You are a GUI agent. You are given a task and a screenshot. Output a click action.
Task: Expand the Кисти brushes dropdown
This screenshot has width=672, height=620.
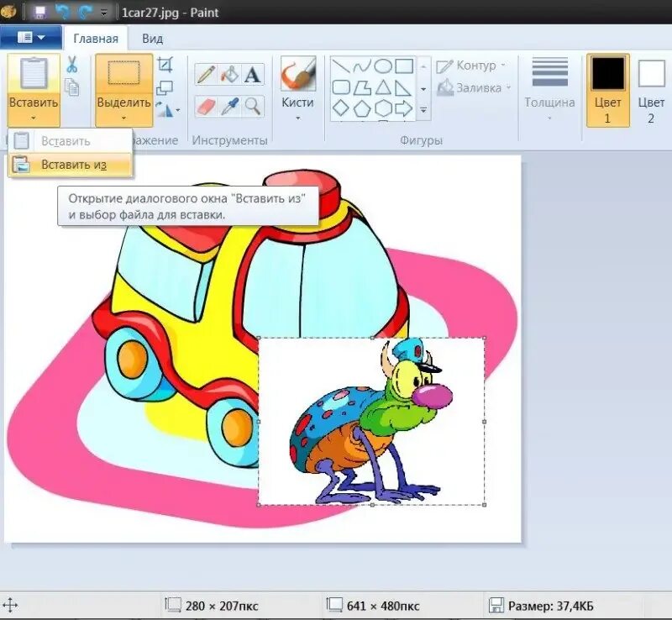pos(298,118)
